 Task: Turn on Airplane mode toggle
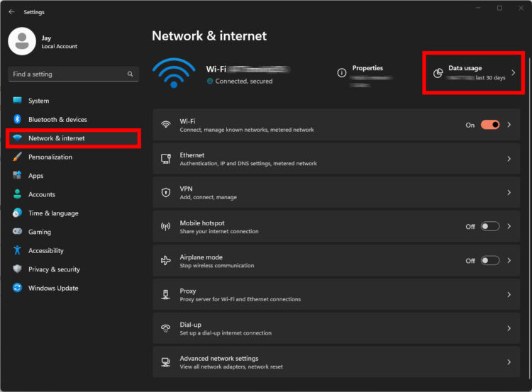[490, 260]
